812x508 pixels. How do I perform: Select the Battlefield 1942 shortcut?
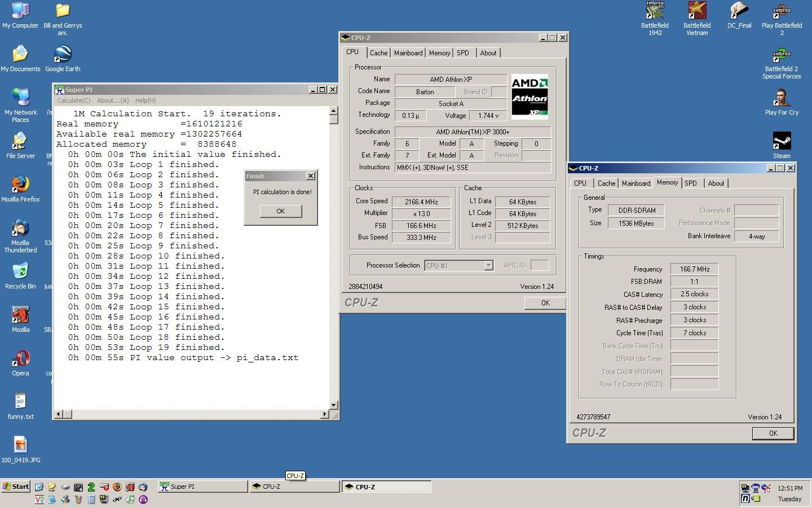click(x=655, y=19)
